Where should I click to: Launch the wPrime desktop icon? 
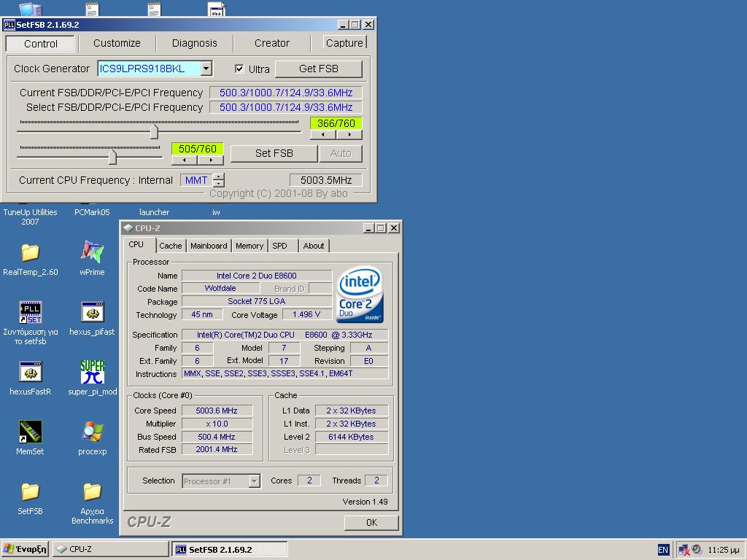(92, 252)
